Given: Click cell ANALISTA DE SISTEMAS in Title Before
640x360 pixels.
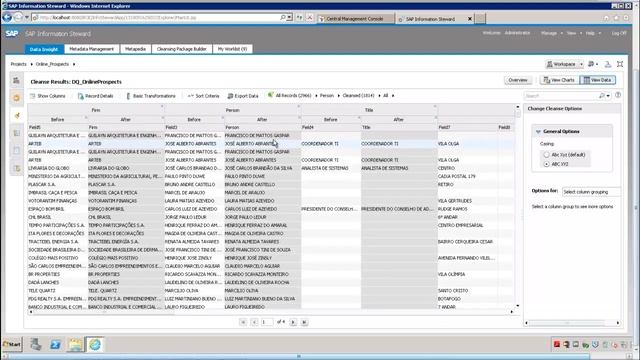Looking at the screenshot, I should coord(331,168).
